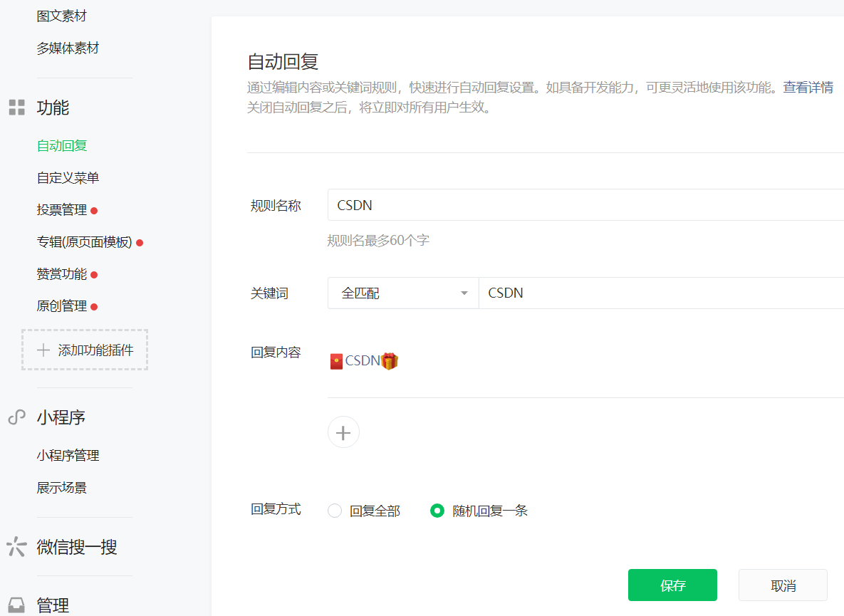Screen dimensions: 844x616
Task: Click the green 保存 button
Action: pos(672,585)
